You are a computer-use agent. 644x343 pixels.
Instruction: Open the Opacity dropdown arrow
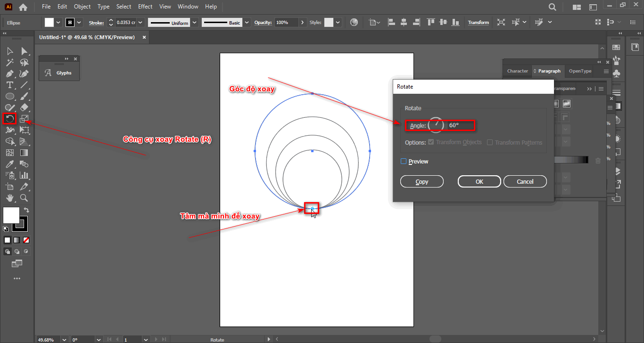tap(302, 23)
